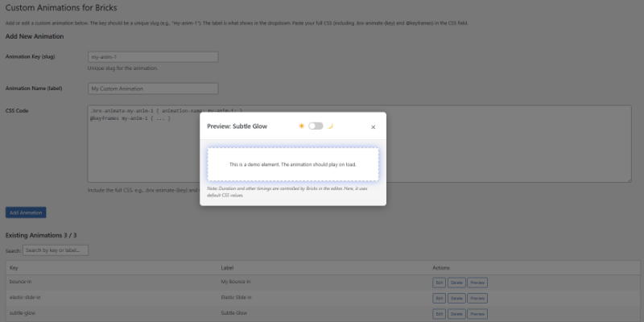This screenshot has height=322, width=644.
Task: Click the Animation Name (label) field label
Action: pos(34,89)
